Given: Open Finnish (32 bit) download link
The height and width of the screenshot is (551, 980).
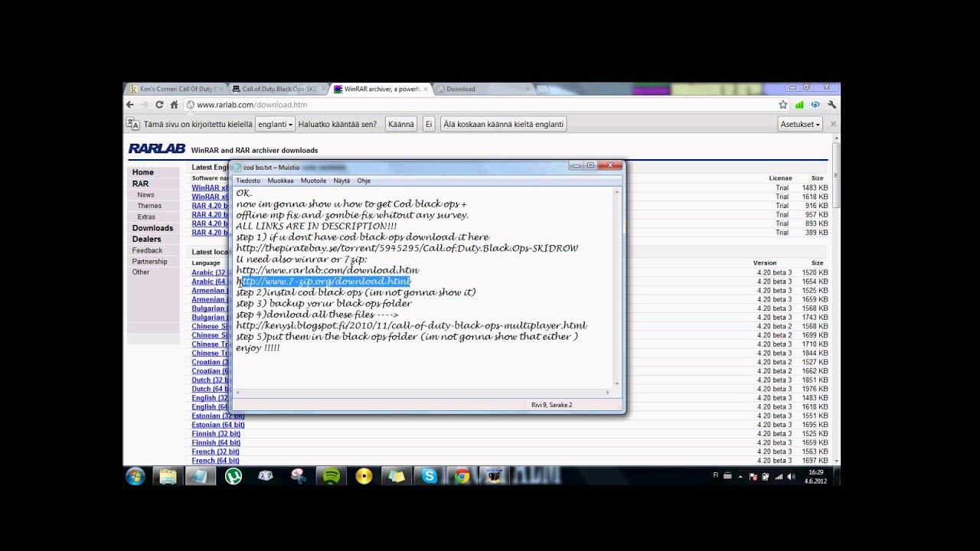Looking at the screenshot, I should coord(216,434).
